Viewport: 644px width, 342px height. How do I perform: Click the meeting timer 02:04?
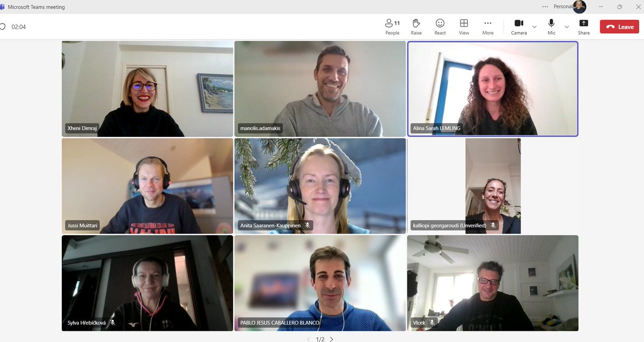coord(19,27)
